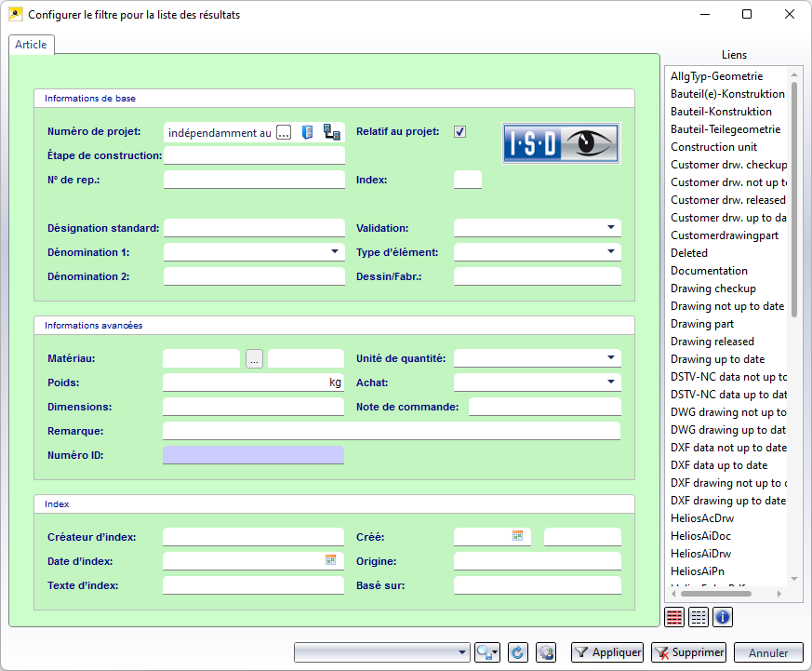This screenshot has width=812, height=671.
Task: Click the project structure network icon
Action: pos(331,132)
